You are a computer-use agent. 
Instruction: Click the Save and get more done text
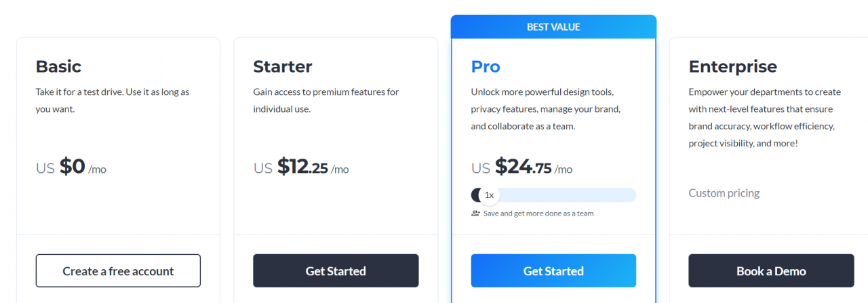(x=538, y=214)
